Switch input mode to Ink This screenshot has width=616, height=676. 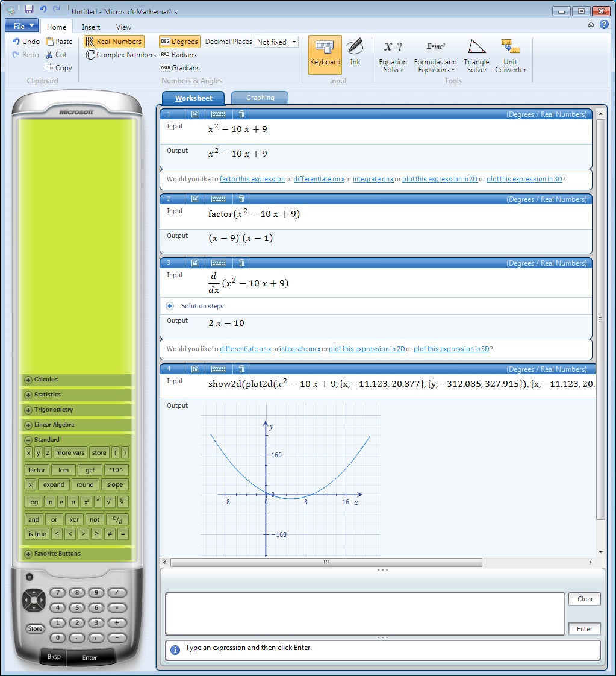coord(355,55)
